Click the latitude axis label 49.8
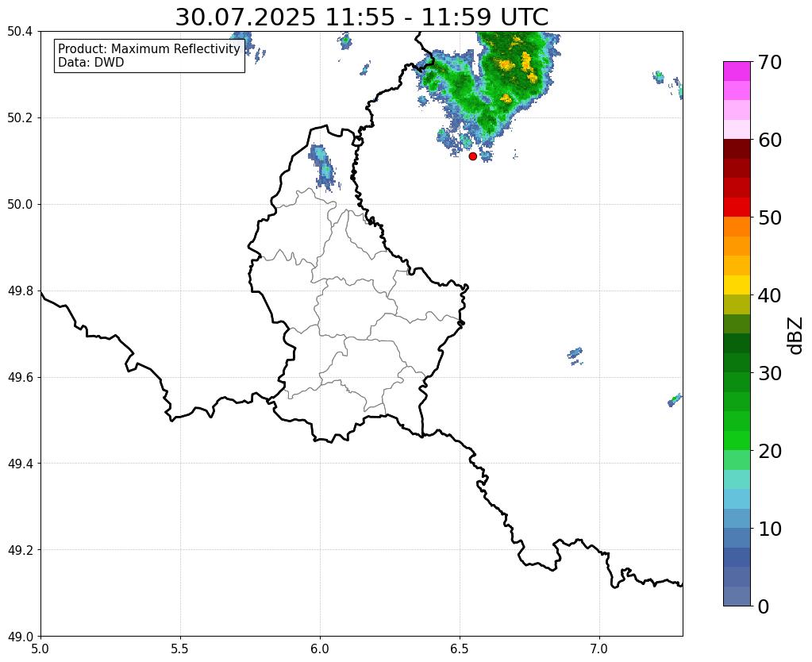 pyautogui.click(x=20, y=291)
